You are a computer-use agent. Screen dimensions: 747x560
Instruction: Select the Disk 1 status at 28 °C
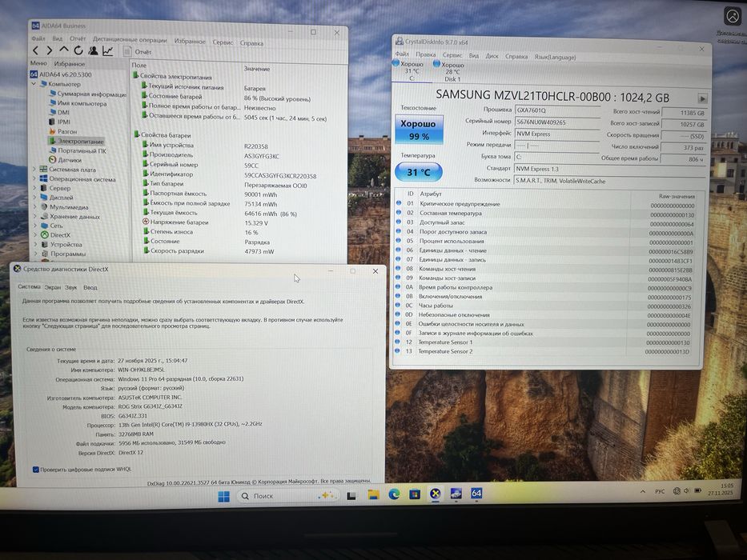[x=449, y=71]
